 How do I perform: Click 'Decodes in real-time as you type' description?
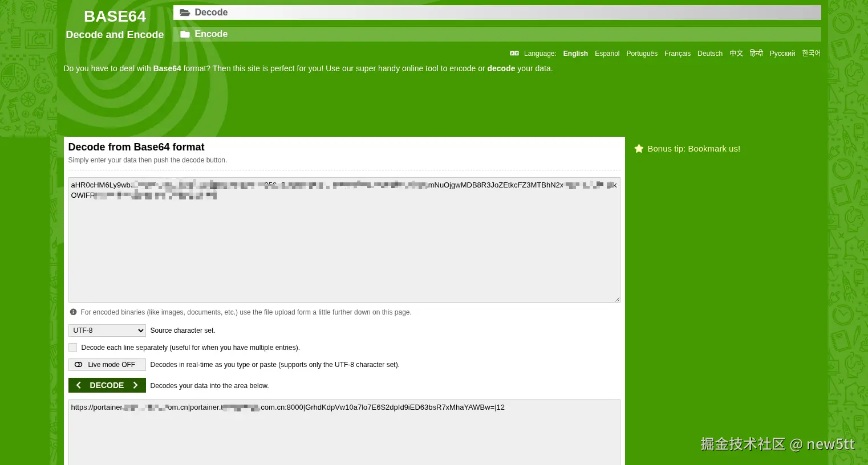(275, 365)
